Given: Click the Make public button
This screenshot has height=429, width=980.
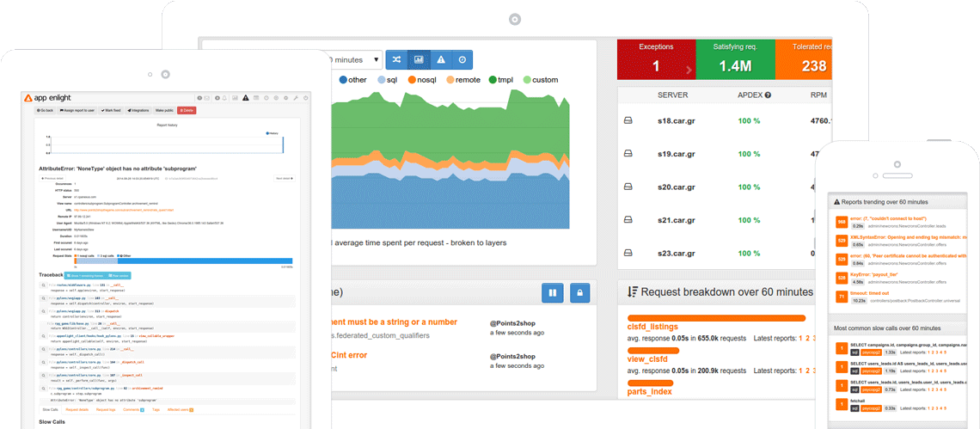Looking at the screenshot, I should click(x=164, y=110).
